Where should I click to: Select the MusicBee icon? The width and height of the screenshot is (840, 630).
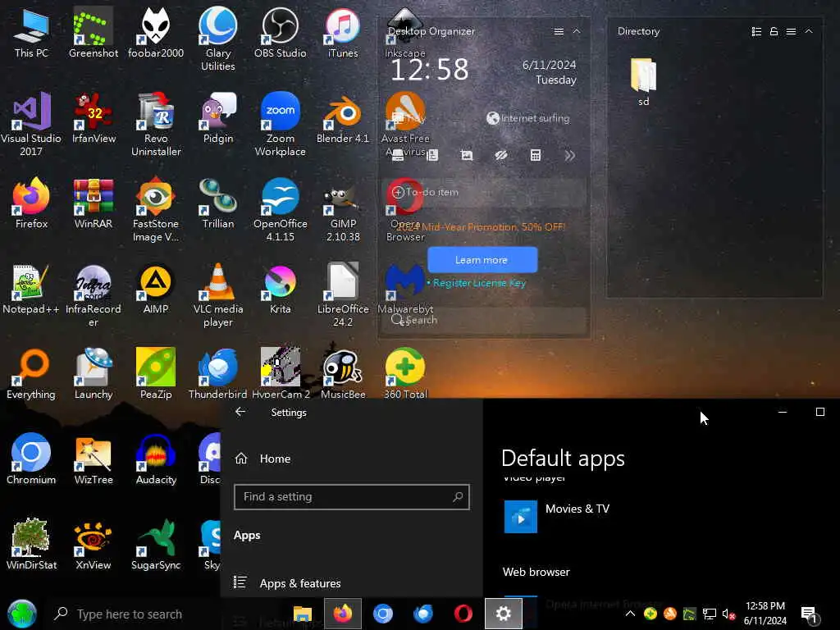click(343, 373)
